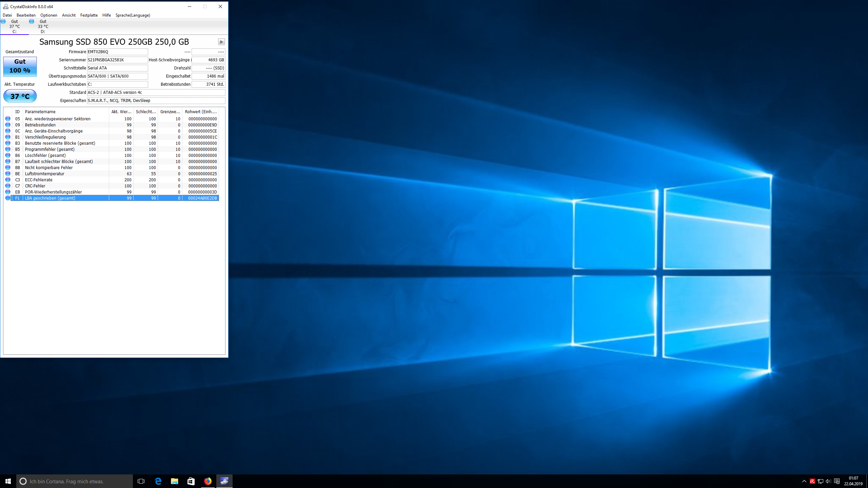This screenshot has width=868, height=488.
Task: Select drive C: status icon tab
Action: click(14, 26)
